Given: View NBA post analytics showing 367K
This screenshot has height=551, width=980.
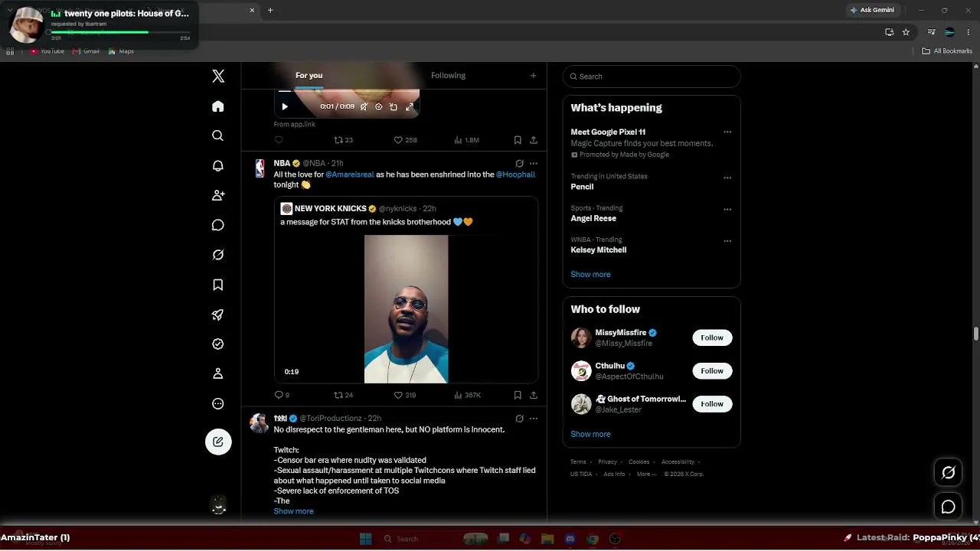Looking at the screenshot, I should click(467, 395).
